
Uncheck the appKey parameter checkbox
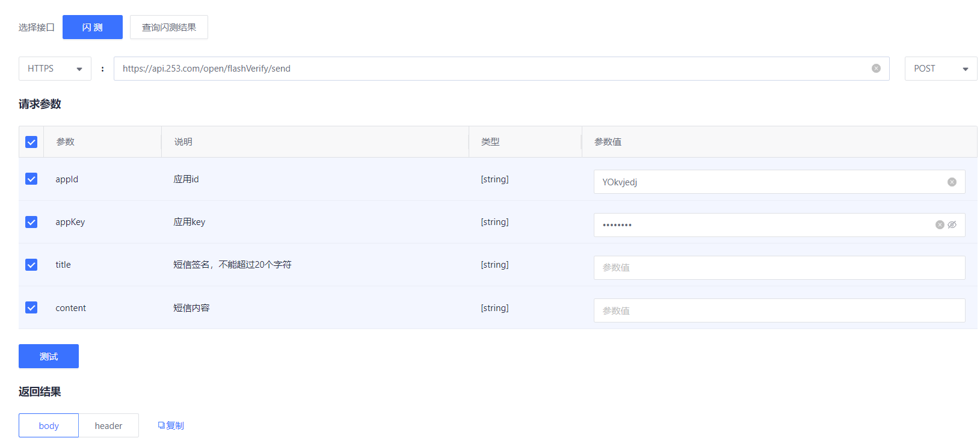(31, 222)
